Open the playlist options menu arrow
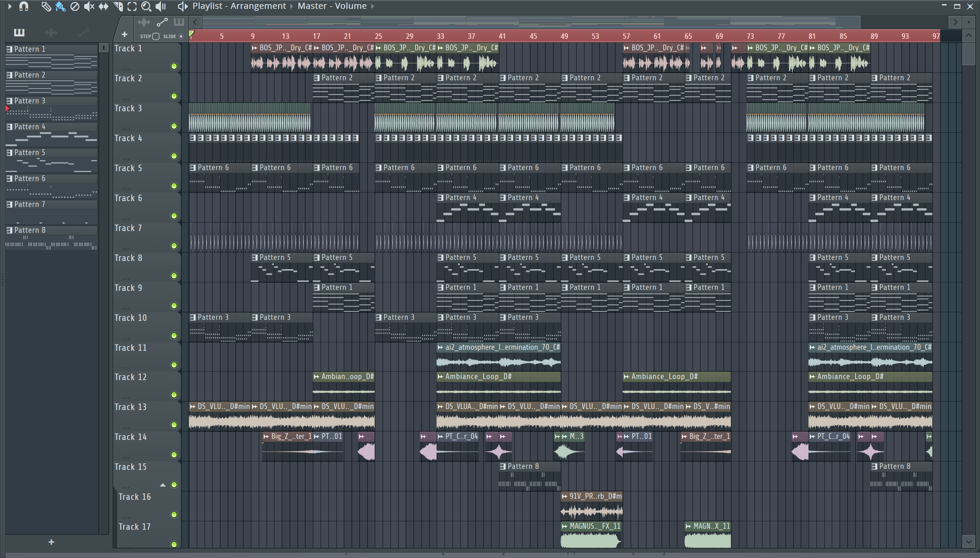Image resolution: width=980 pixels, height=558 pixels. coord(10,6)
